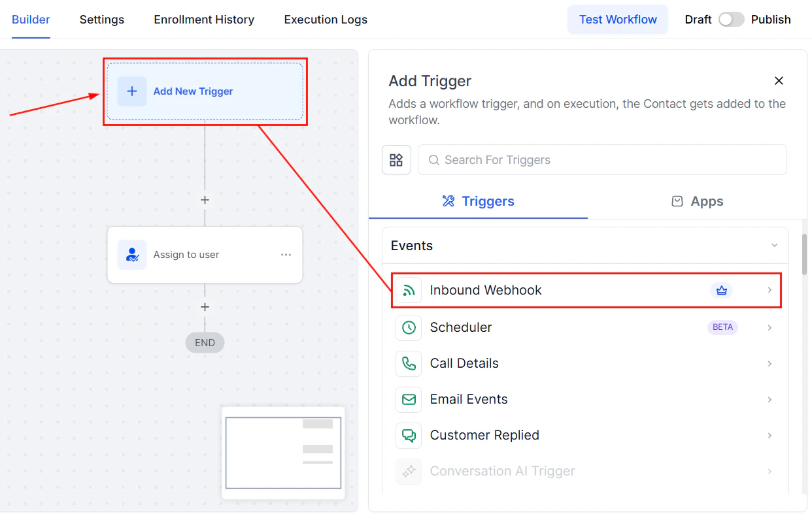The image size is (812, 516).
Task: Click the Scheduler clock icon
Action: click(409, 327)
